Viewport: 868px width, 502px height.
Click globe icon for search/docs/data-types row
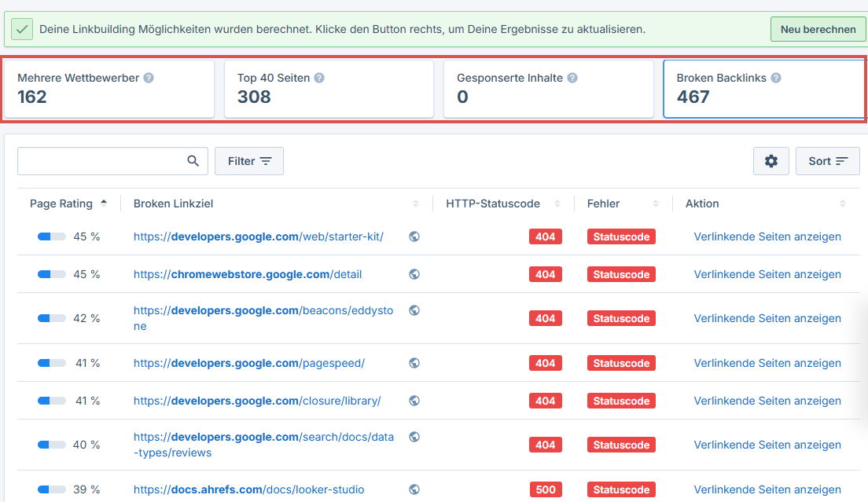point(414,437)
